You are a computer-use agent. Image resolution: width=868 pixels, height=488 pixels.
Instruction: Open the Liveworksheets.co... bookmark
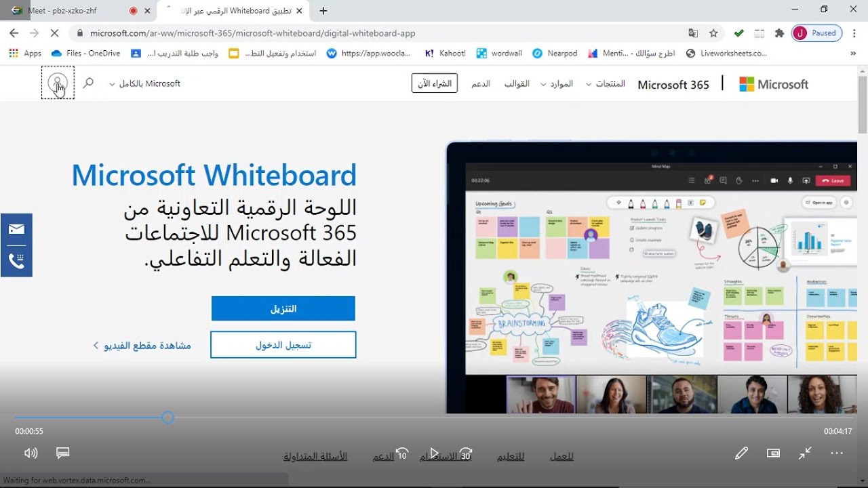point(726,53)
